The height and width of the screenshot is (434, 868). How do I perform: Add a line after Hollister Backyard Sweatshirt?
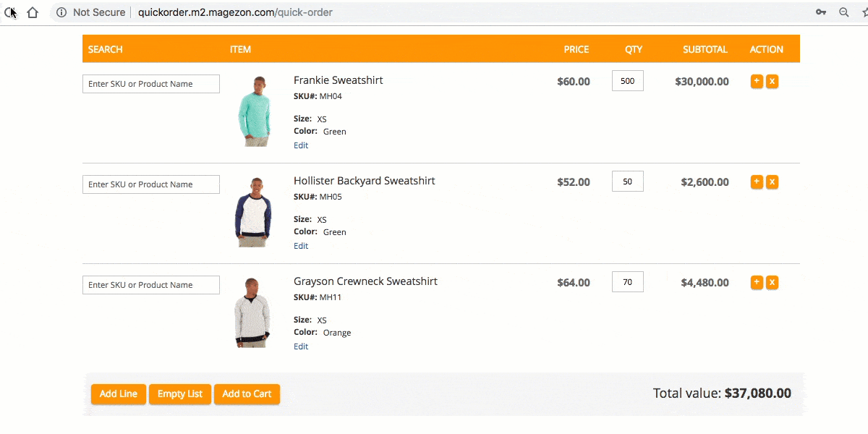757,182
